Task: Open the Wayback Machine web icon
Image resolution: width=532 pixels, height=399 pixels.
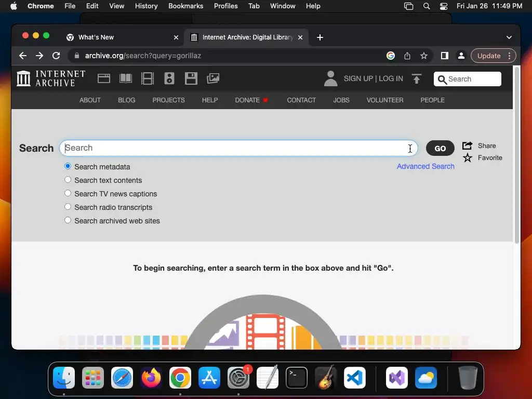Action: click(x=104, y=78)
